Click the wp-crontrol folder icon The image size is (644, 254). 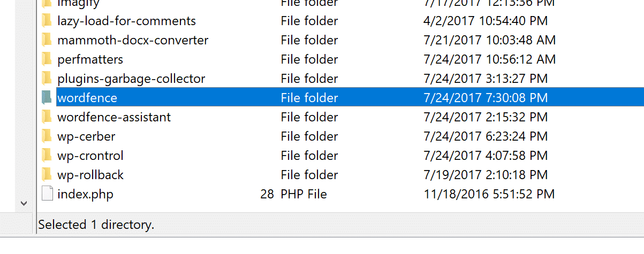point(47,156)
